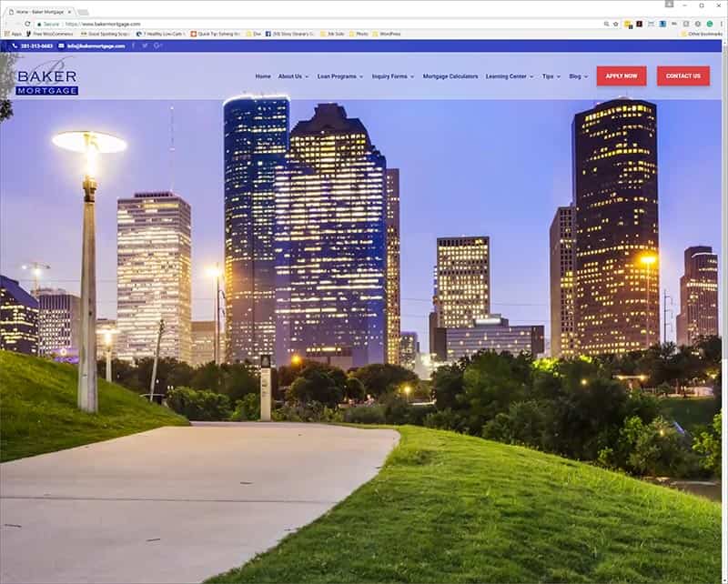Image resolution: width=728 pixels, height=584 pixels.
Task: Close the Home - Baker Mortgage tab
Action: 70,12
